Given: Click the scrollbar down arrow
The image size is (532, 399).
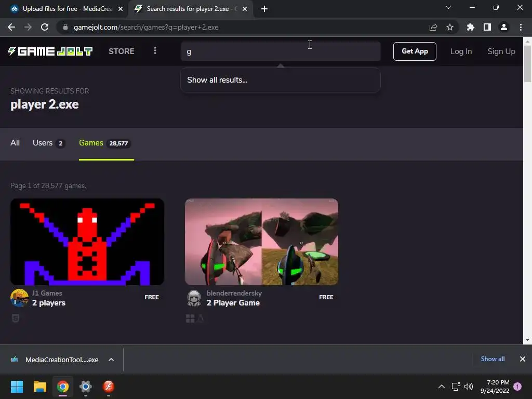Looking at the screenshot, I should [x=527, y=340].
